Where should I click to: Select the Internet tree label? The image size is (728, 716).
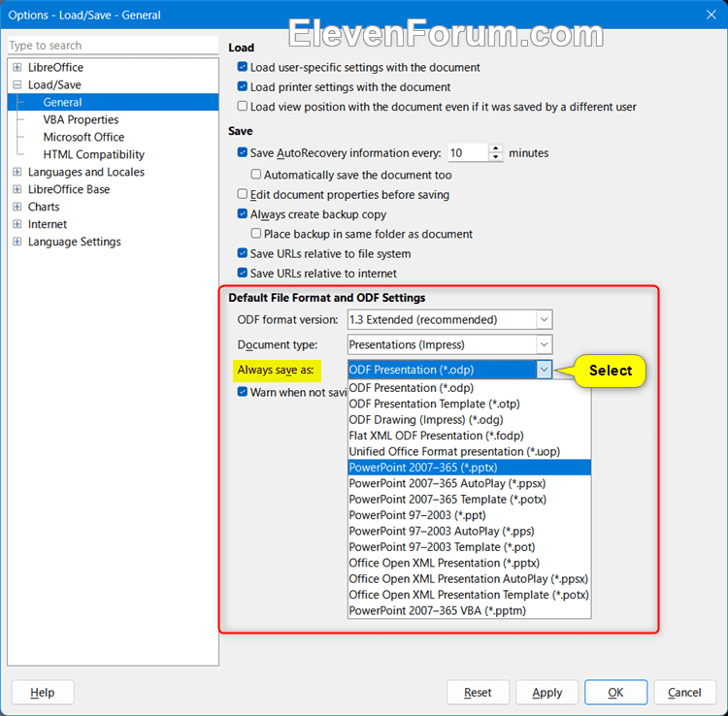48,224
